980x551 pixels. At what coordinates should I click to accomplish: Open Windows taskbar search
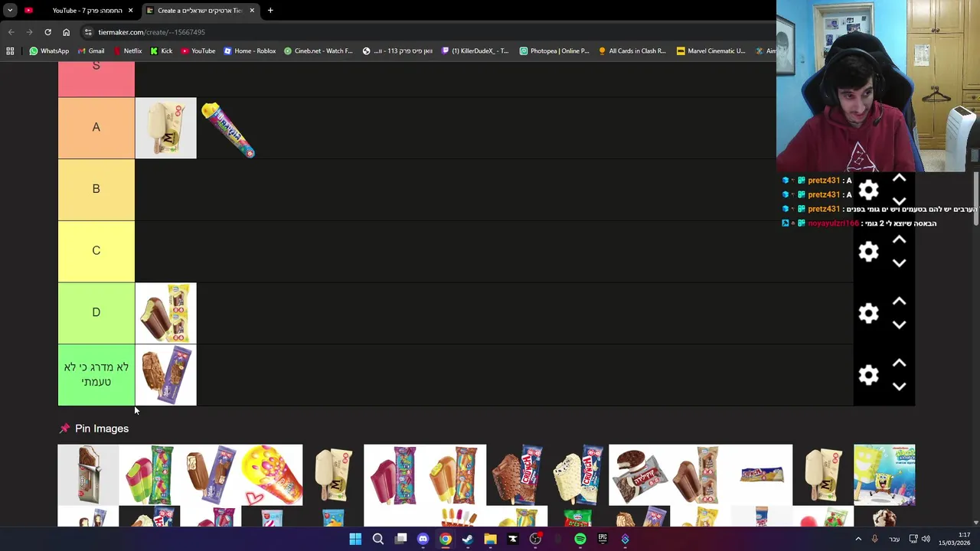tap(378, 540)
